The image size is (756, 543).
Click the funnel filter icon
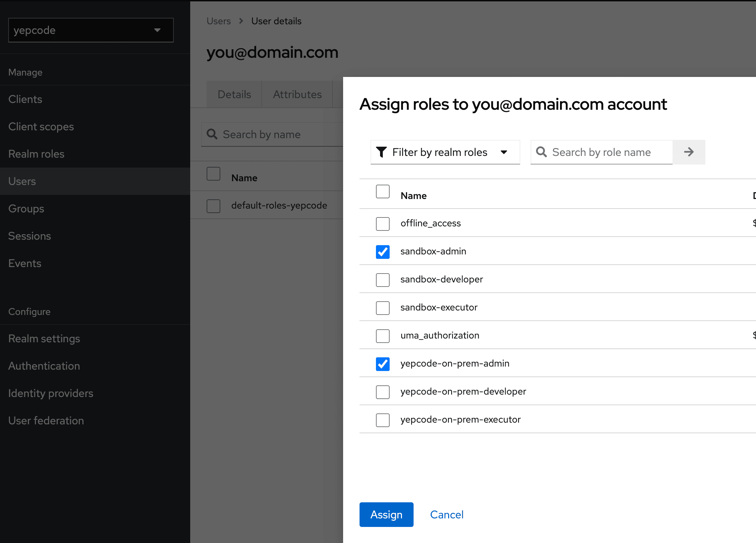coord(381,152)
